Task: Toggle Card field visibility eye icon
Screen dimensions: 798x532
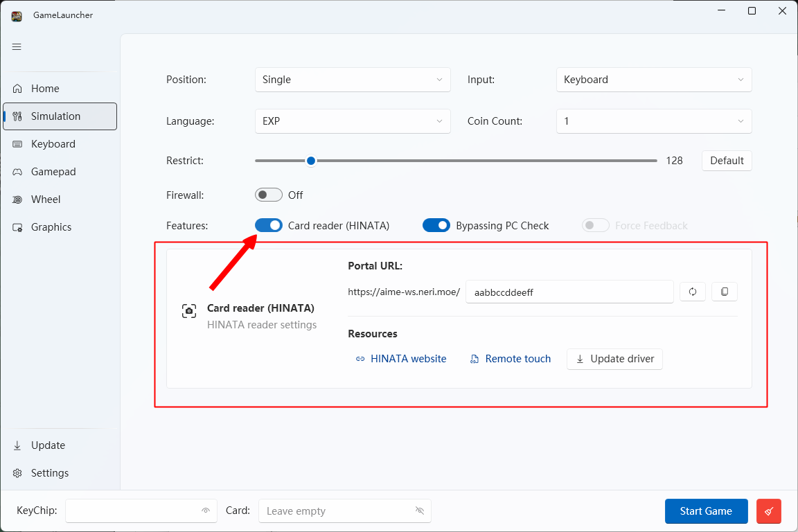Action: click(419, 511)
